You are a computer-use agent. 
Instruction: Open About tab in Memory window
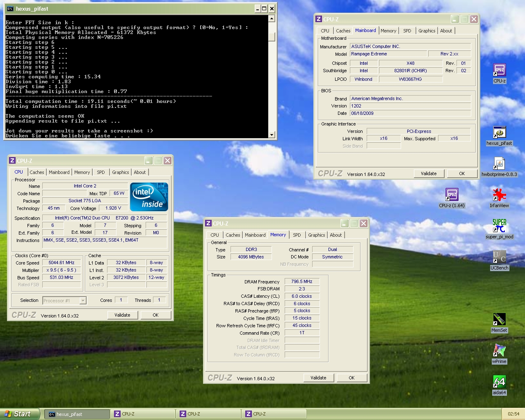(x=336, y=235)
